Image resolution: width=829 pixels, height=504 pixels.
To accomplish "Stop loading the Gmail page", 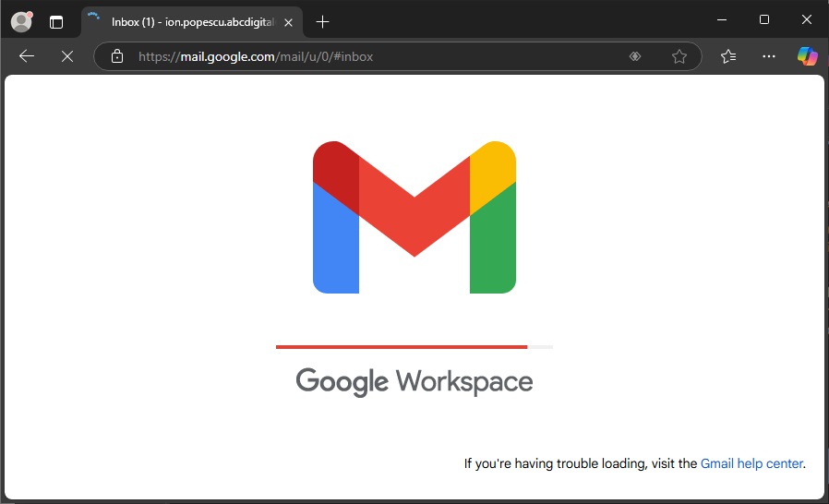I will pyautogui.click(x=66, y=56).
